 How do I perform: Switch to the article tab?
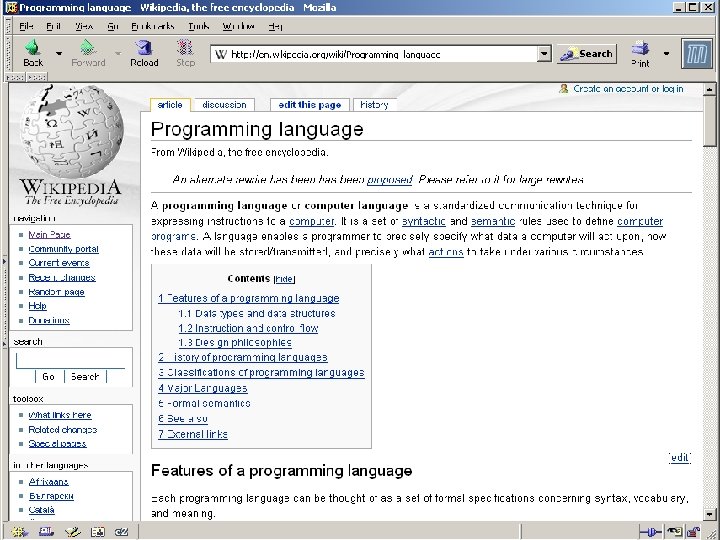(170, 105)
